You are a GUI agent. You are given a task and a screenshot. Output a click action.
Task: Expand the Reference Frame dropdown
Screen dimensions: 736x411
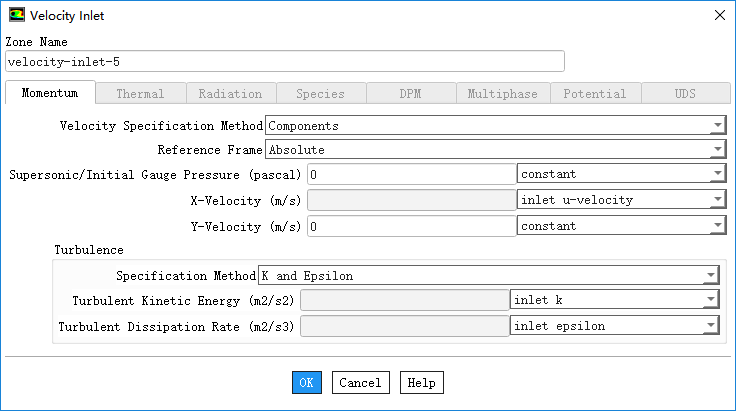495,150
